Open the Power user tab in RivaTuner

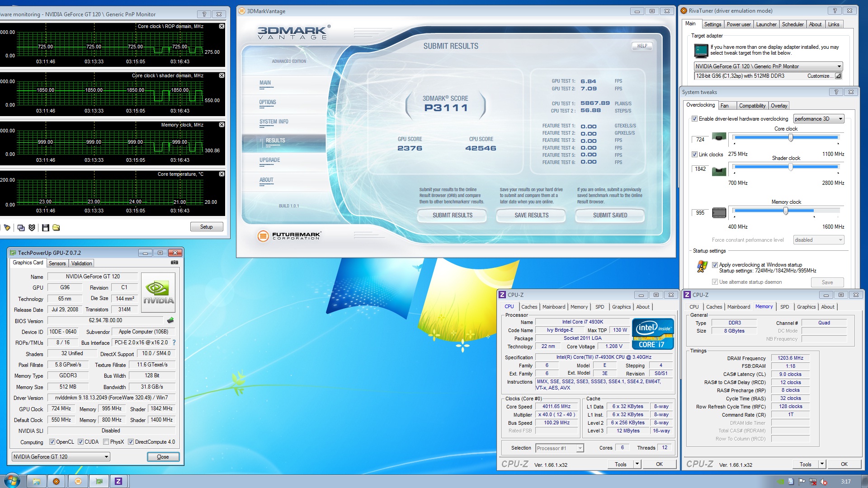coord(739,24)
